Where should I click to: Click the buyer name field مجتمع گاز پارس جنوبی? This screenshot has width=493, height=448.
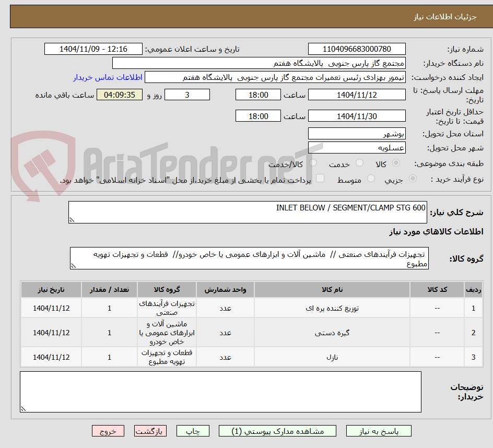pyautogui.click(x=259, y=63)
